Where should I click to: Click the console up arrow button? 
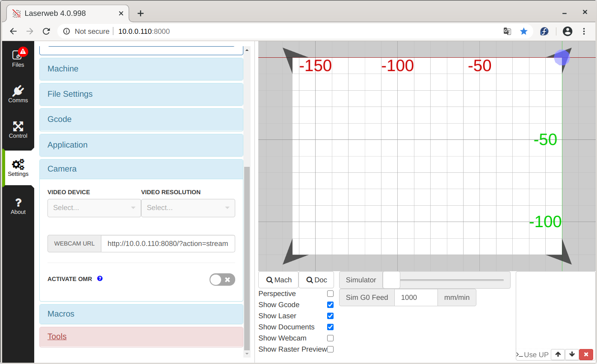tap(558, 355)
